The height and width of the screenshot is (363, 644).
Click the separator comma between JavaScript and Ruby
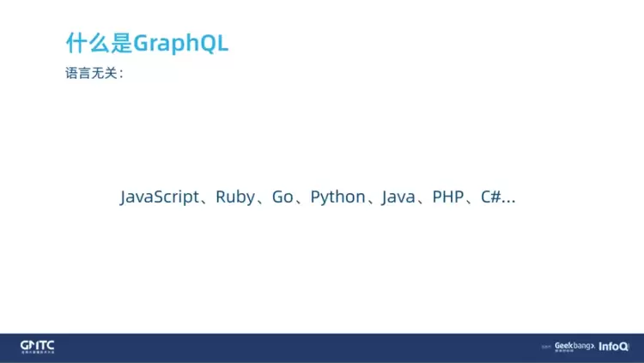206,202
